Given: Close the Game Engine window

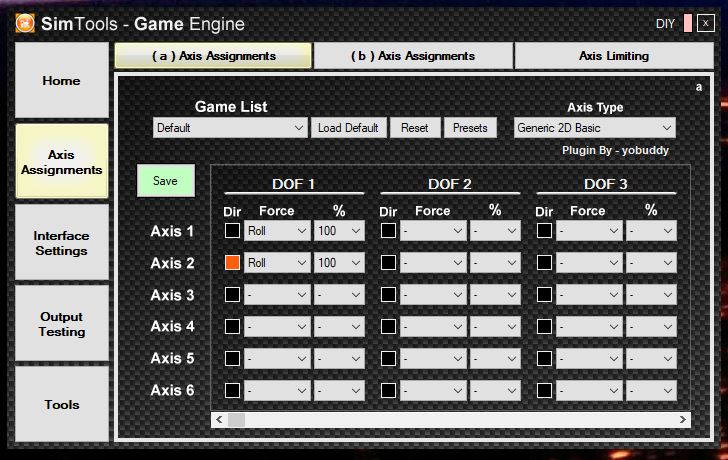Looking at the screenshot, I should click(705, 23).
